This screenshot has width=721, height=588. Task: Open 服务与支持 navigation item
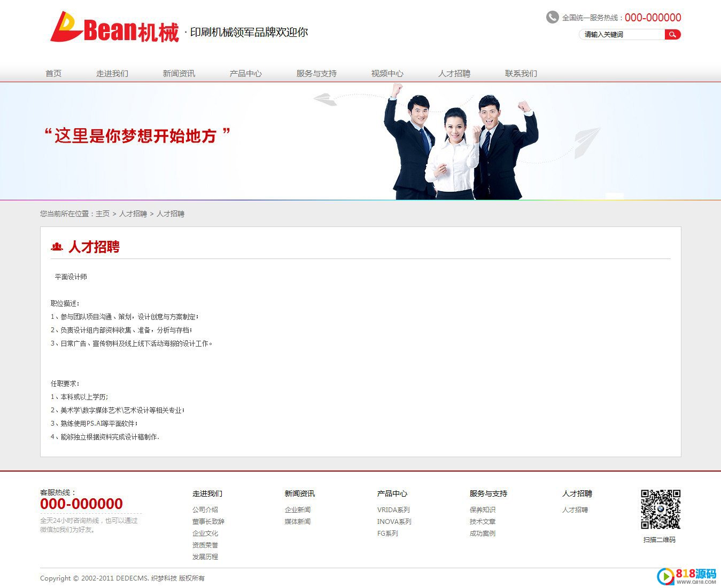(x=316, y=74)
